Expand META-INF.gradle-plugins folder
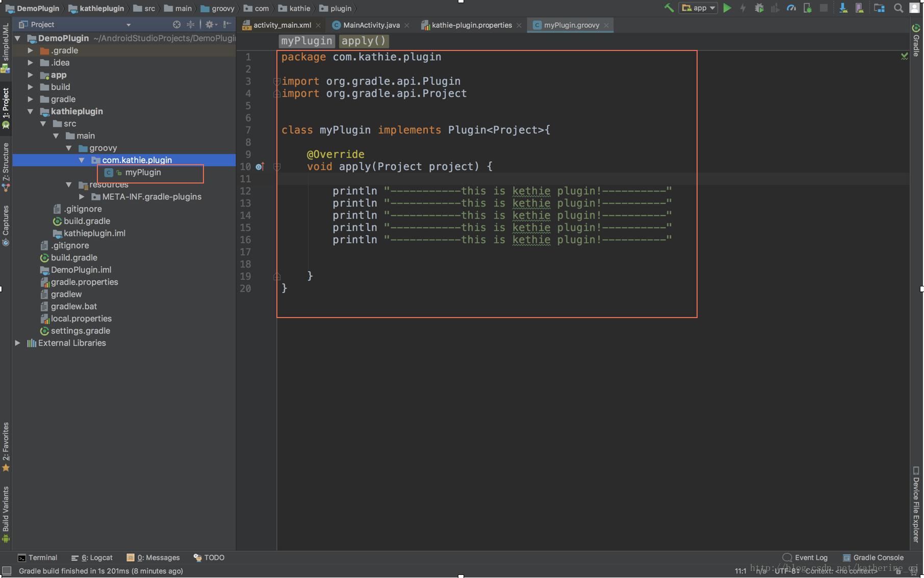 82,197
